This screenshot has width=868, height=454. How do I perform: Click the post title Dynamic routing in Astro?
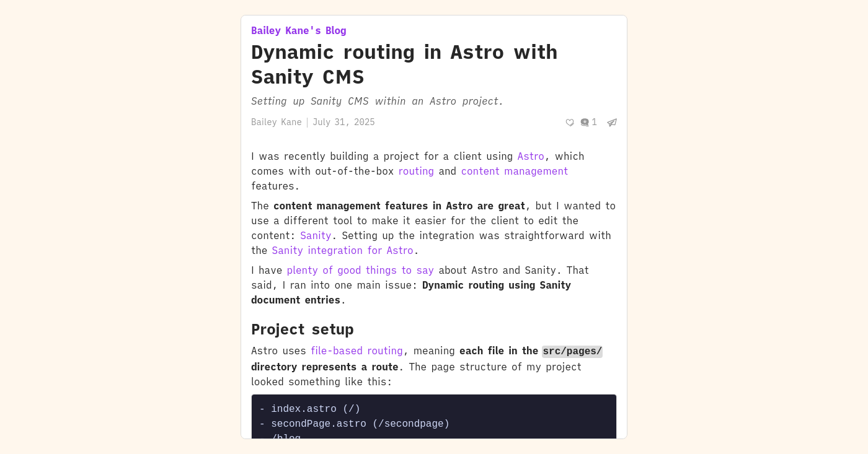tap(404, 64)
